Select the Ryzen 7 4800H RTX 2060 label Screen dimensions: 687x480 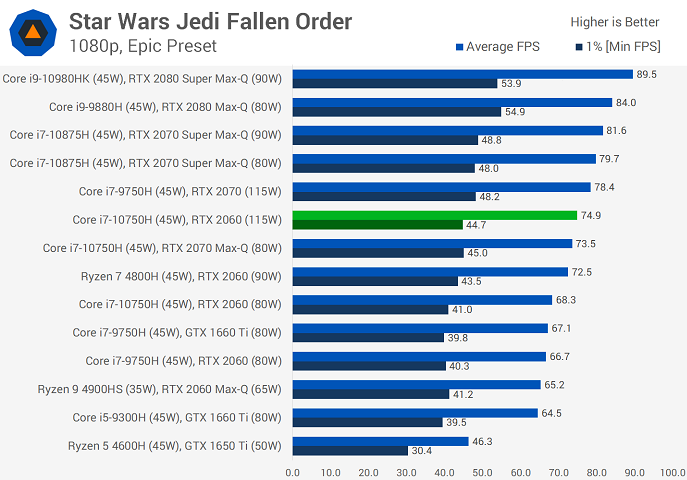(181, 276)
